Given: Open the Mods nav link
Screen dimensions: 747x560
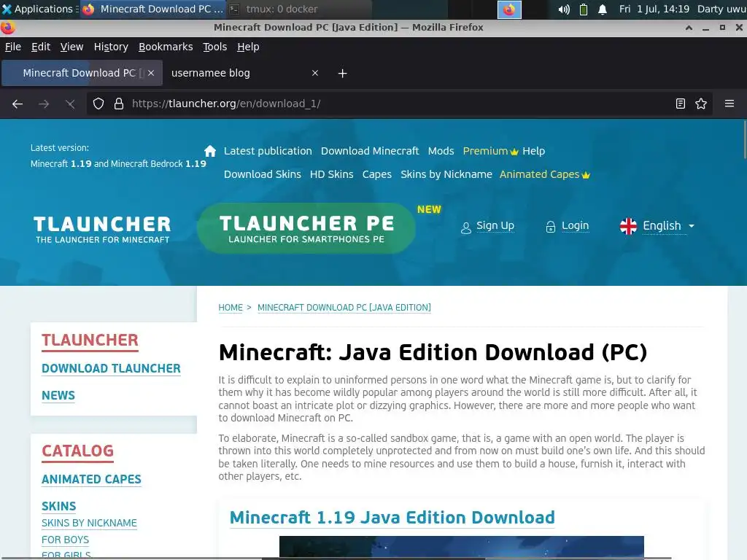Looking at the screenshot, I should pyautogui.click(x=441, y=151).
